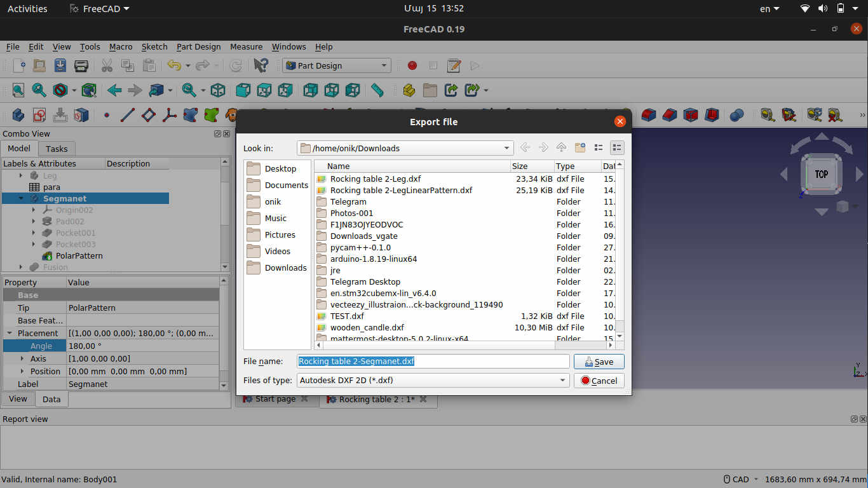Click the Save button in Export dialog
The width and height of the screenshot is (868, 488).
click(x=599, y=362)
